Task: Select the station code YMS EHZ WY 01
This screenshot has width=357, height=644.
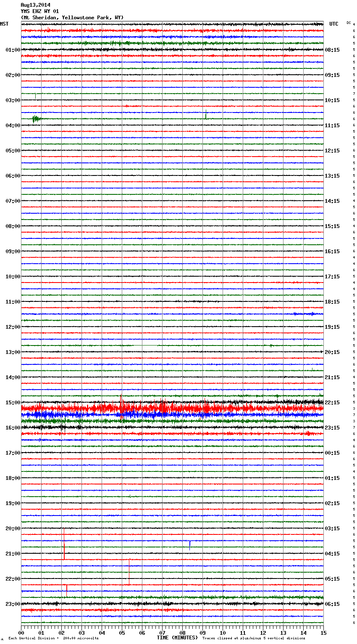Action: tap(39, 11)
